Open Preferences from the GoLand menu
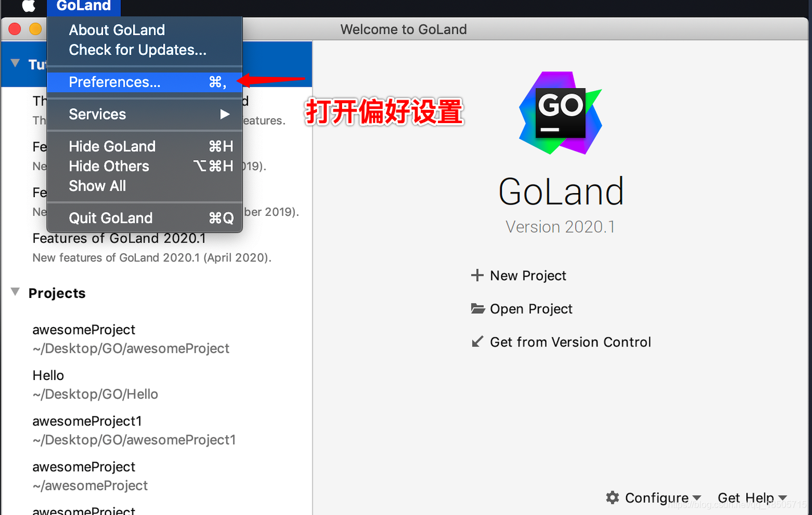This screenshot has height=515, width=812. pyautogui.click(x=145, y=82)
